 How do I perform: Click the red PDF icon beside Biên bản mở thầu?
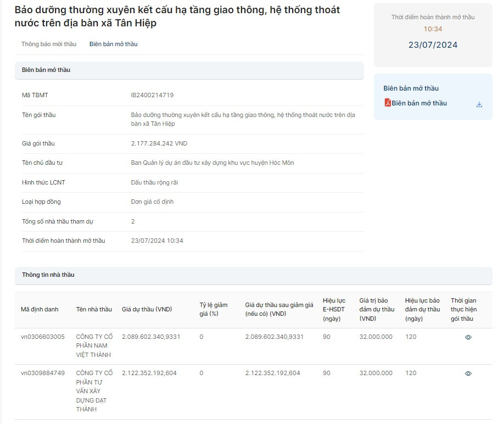(388, 103)
